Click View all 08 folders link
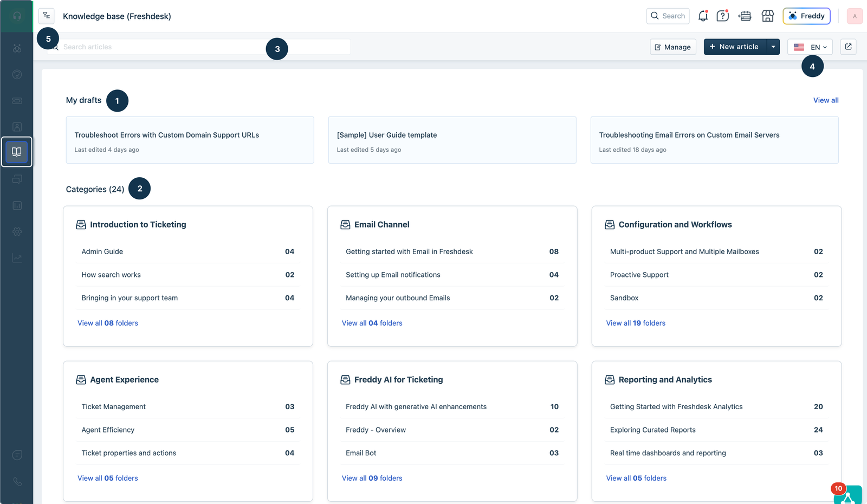The height and width of the screenshot is (504, 867). click(x=108, y=323)
